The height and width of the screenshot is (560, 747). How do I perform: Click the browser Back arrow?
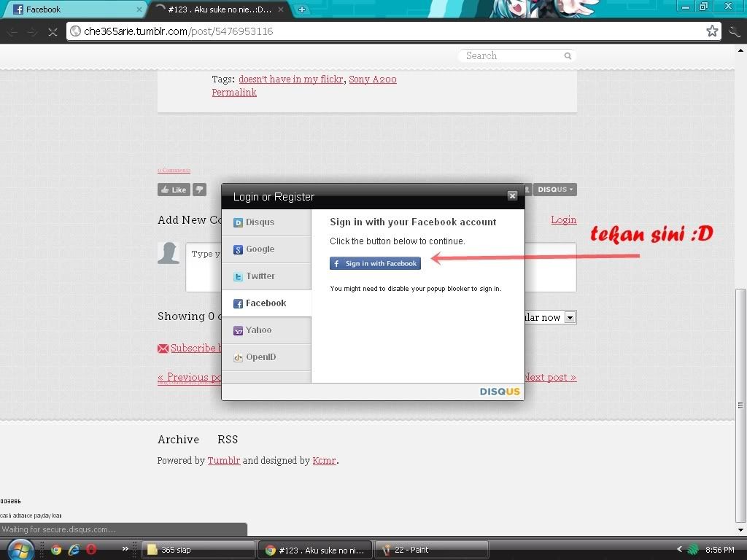[x=13, y=32]
